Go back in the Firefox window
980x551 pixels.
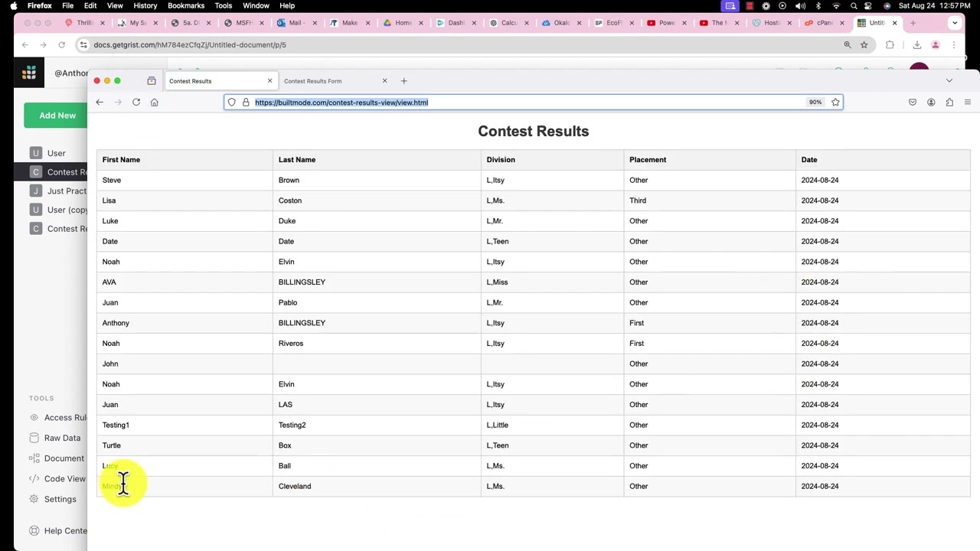(x=100, y=102)
